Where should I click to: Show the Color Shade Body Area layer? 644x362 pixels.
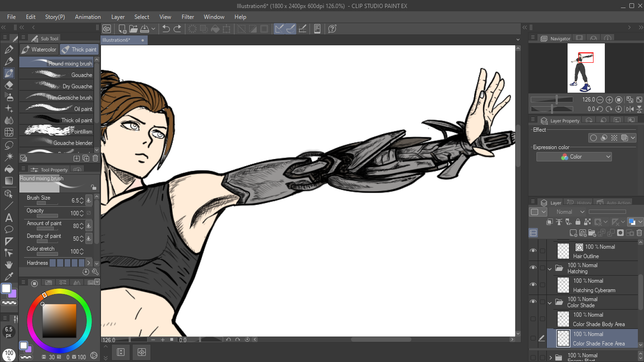[533, 319]
